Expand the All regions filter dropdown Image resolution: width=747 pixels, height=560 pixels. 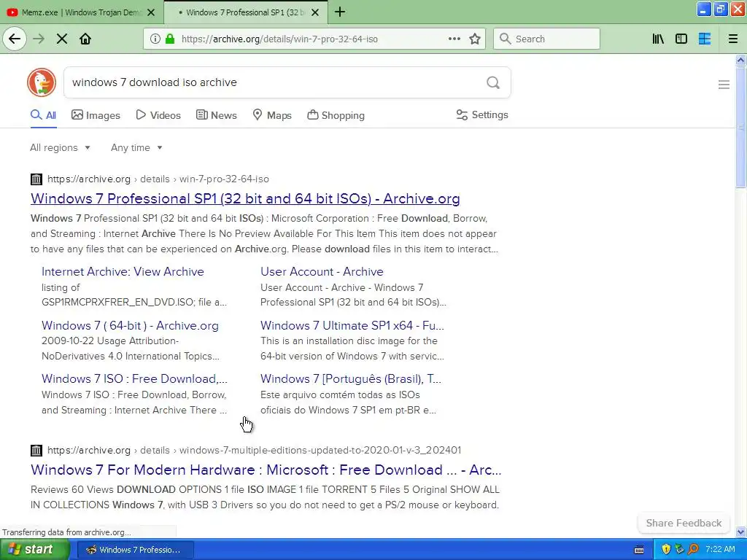pos(60,147)
